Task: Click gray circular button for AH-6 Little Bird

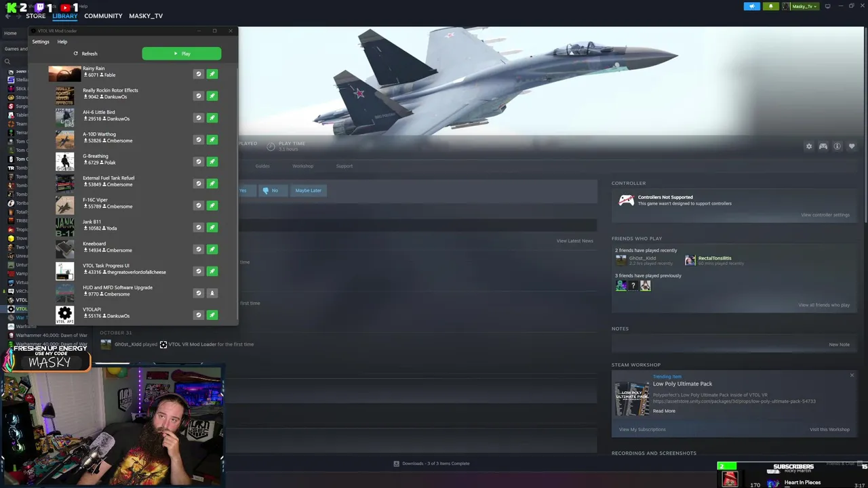Action: tap(198, 118)
